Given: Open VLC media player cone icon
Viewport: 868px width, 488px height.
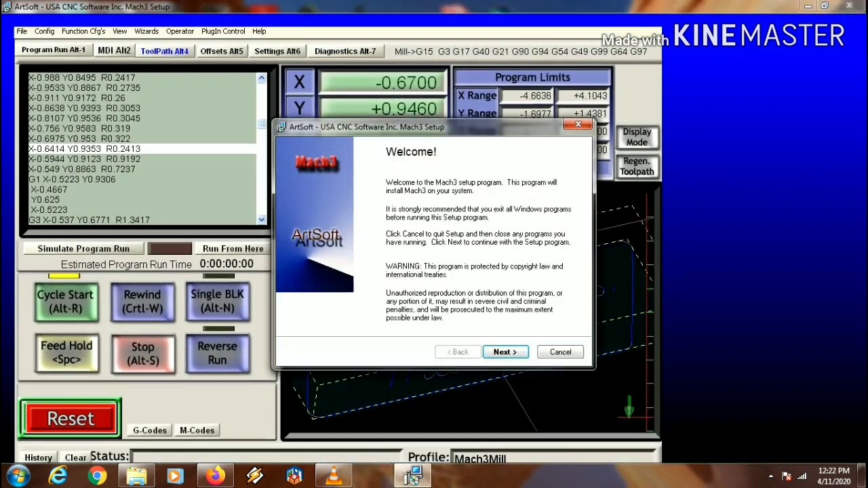Looking at the screenshot, I should coord(334,476).
